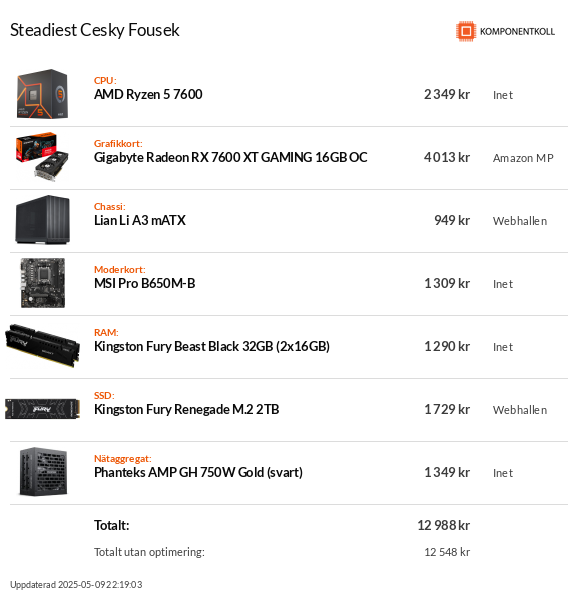Select the Phanteks power supply image
The image size is (577, 598).
click(x=43, y=472)
